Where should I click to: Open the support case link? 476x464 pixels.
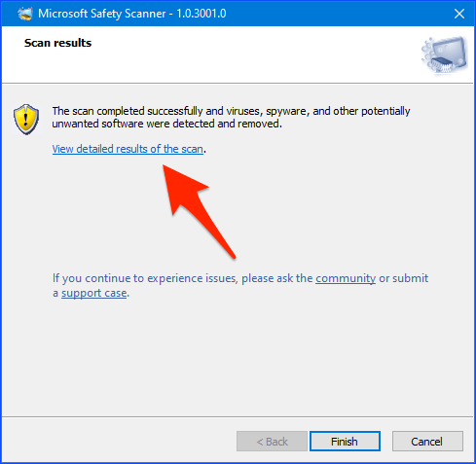tap(94, 293)
